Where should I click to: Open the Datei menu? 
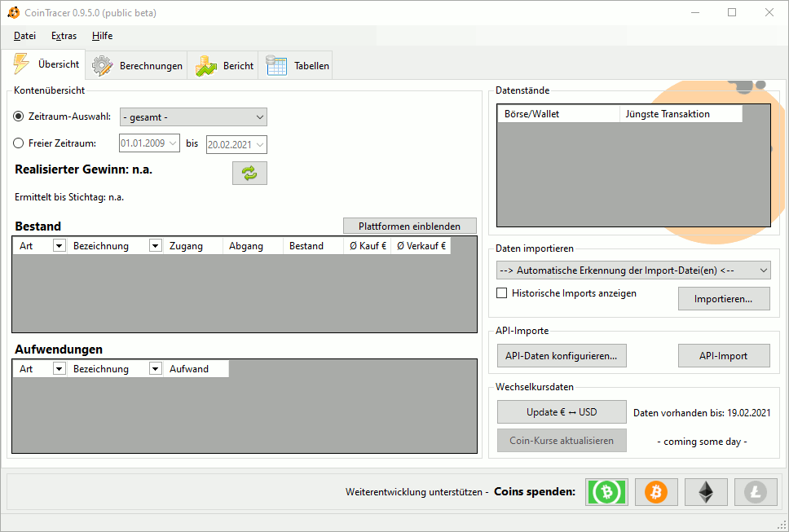click(x=24, y=36)
